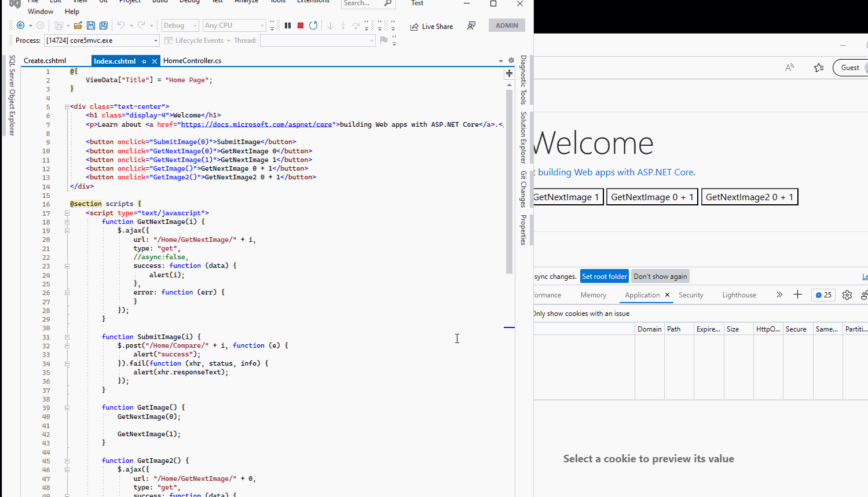Click the editor split plus handle
The image size is (868, 497).
click(509, 73)
